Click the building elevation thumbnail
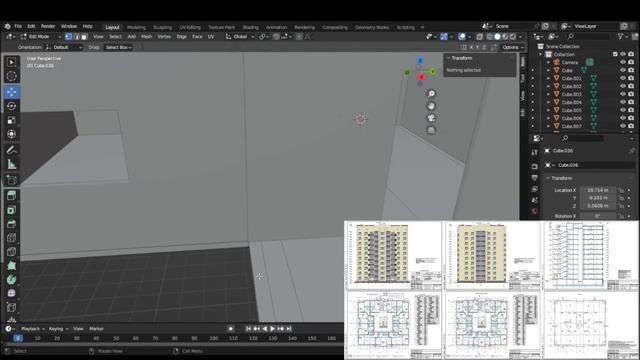The height and width of the screenshot is (360, 640). click(x=393, y=255)
